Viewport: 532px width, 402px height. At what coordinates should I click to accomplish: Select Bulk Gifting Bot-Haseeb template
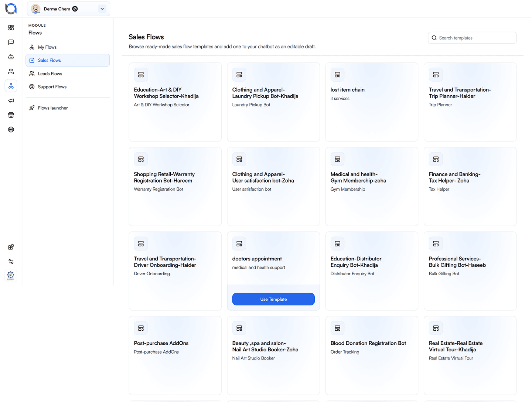pyautogui.click(x=470, y=271)
